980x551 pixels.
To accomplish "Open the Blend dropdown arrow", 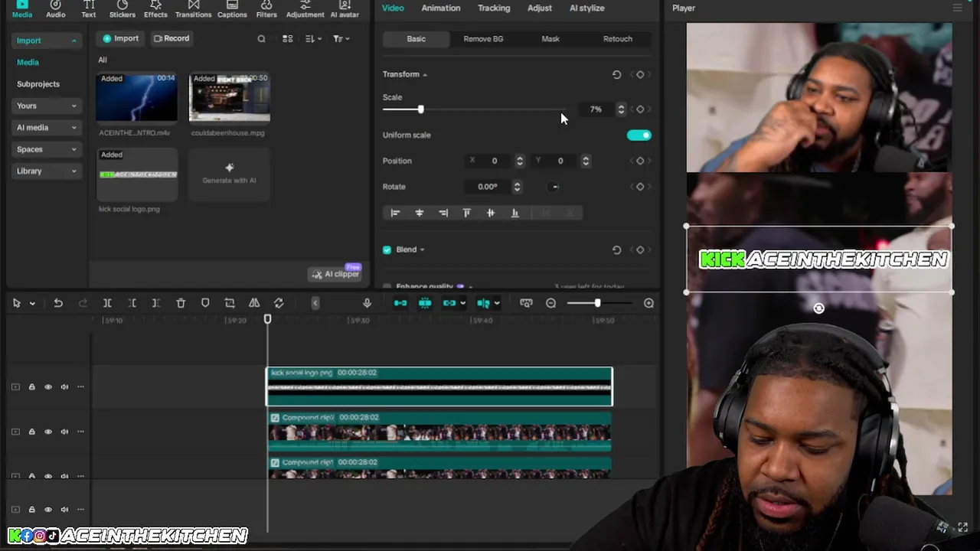I will pos(422,249).
